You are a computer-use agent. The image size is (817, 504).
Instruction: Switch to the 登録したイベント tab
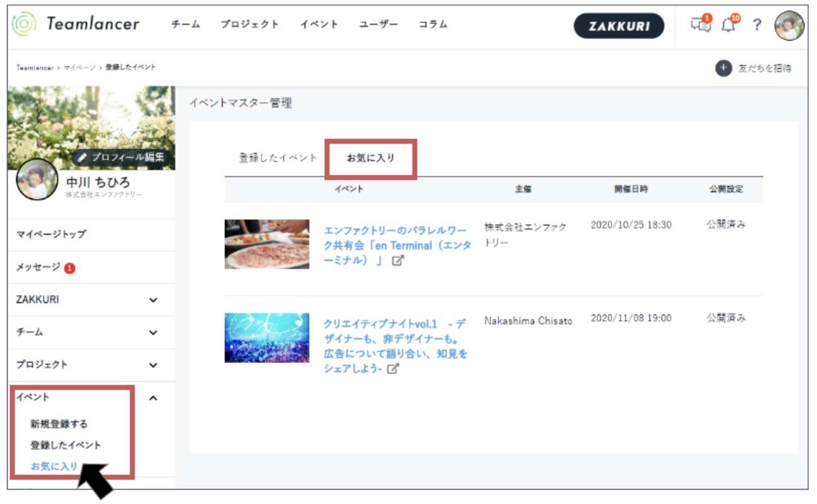pyautogui.click(x=278, y=158)
